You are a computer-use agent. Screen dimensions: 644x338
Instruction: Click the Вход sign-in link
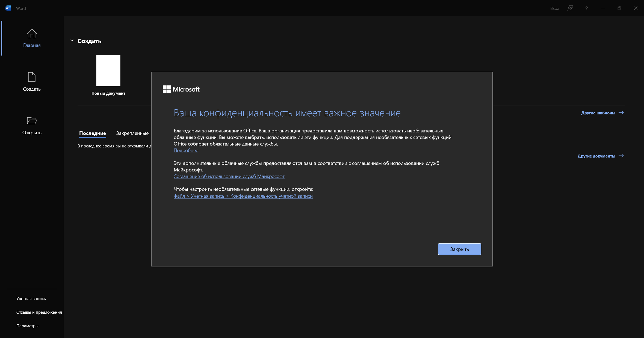(x=555, y=8)
